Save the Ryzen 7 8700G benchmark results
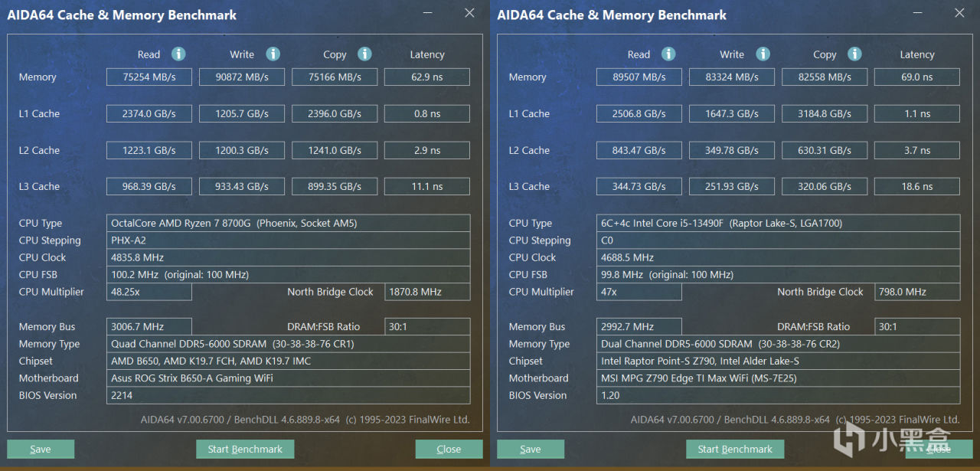The height and width of the screenshot is (471, 980). pyautogui.click(x=41, y=450)
